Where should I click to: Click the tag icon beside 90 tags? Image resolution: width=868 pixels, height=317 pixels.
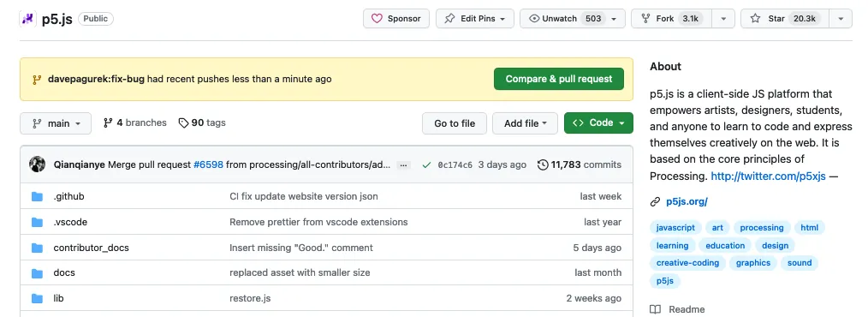click(x=183, y=123)
